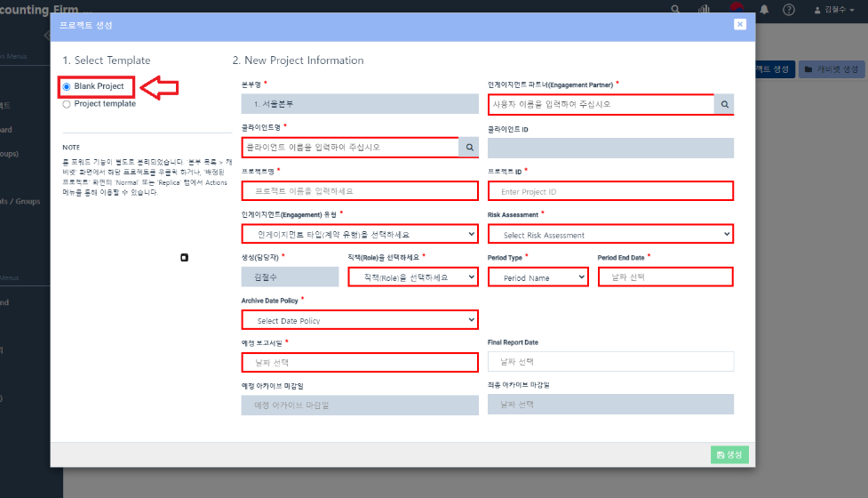Select the Blank Project radio button
This screenshot has width=868, height=498.
point(67,87)
